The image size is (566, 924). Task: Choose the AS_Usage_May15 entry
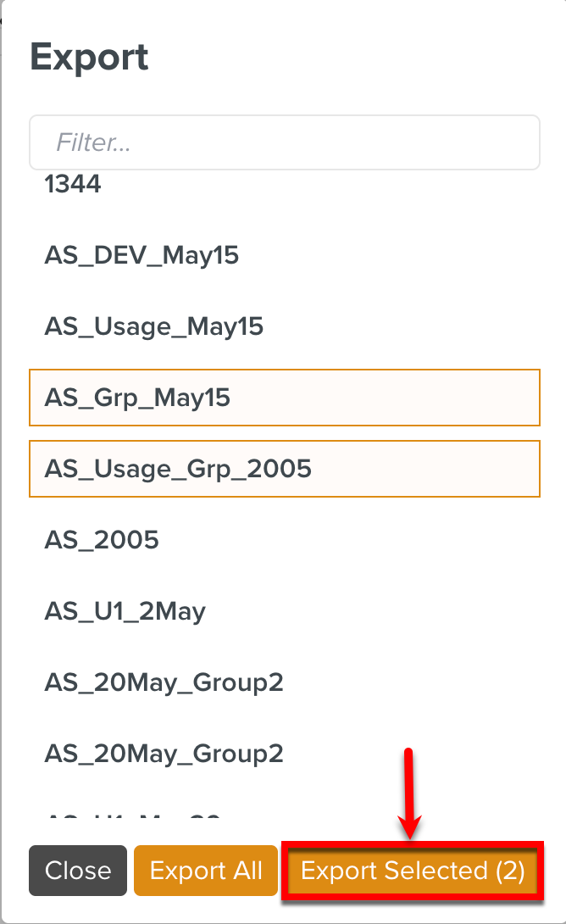pyautogui.click(x=153, y=326)
